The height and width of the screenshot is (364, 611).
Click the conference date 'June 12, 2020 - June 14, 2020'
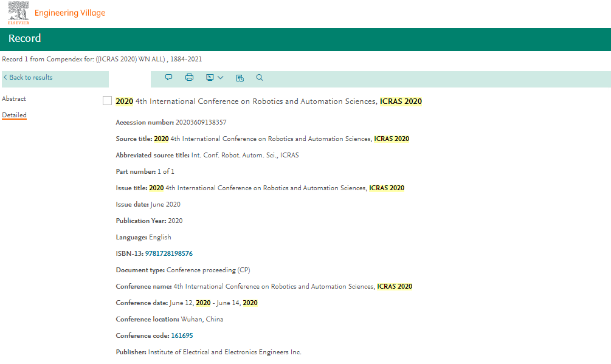pyautogui.click(x=213, y=303)
